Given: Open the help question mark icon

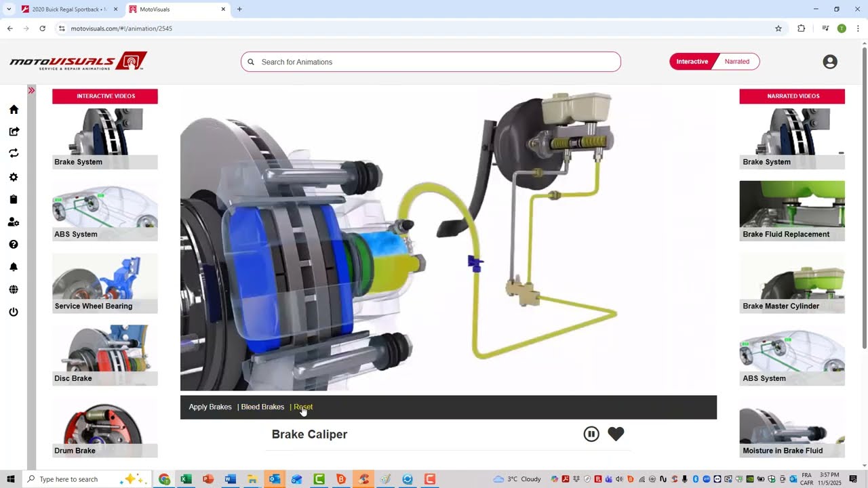Looking at the screenshot, I should point(14,244).
